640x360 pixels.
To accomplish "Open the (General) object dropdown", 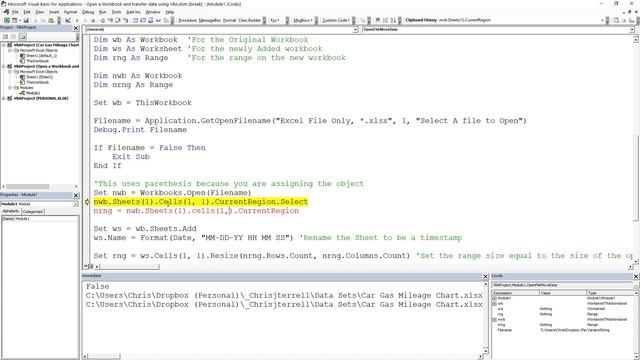I will [355, 29].
